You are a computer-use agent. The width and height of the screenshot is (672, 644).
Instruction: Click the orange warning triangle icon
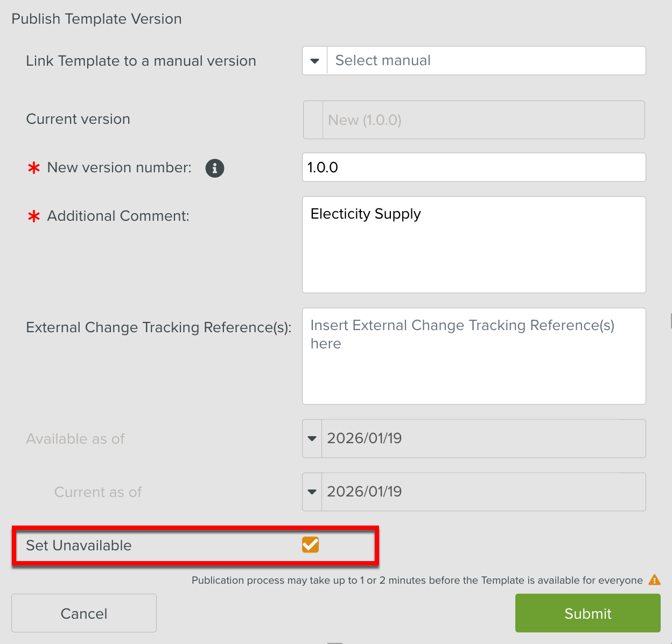click(x=654, y=580)
